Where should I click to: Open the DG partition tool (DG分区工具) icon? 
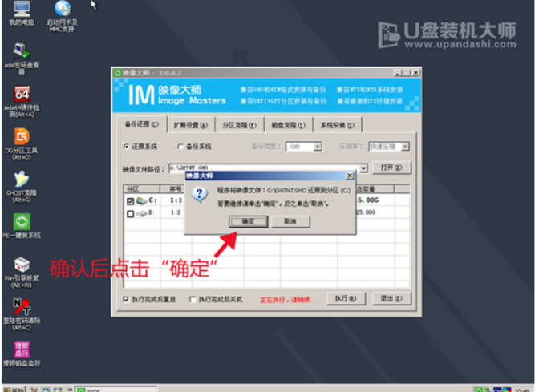(x=22, y=135)
